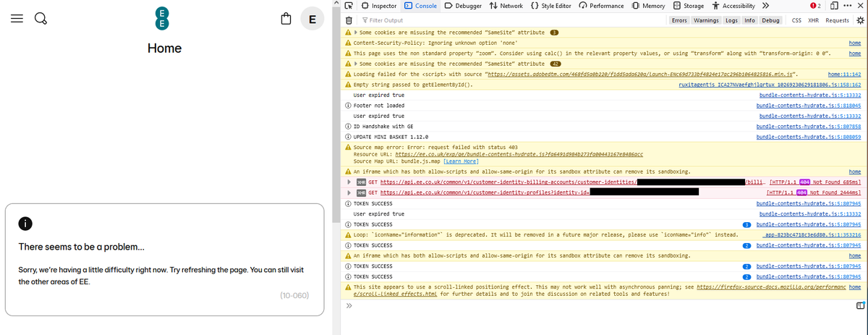This screenshot has width=868, height=335.
Task: Enable the XHR filter
Action: (x=814, y=20)
